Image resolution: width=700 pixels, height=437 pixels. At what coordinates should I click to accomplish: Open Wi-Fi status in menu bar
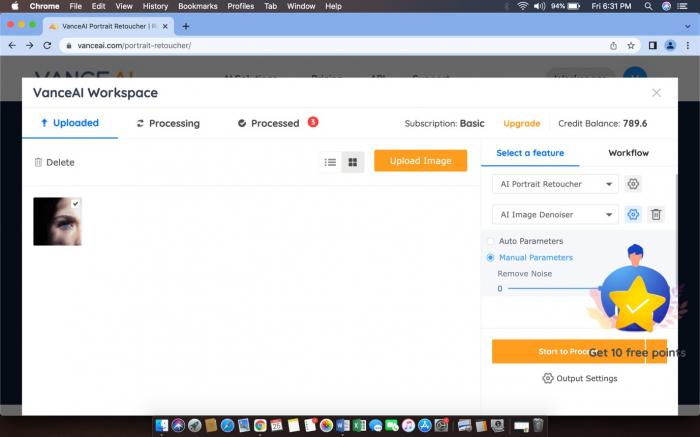tap(522, 6)
